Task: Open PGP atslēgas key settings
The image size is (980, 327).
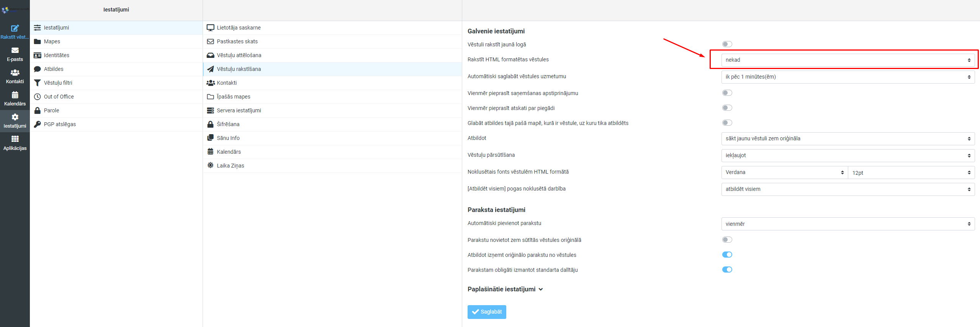Action: [60, 124]
